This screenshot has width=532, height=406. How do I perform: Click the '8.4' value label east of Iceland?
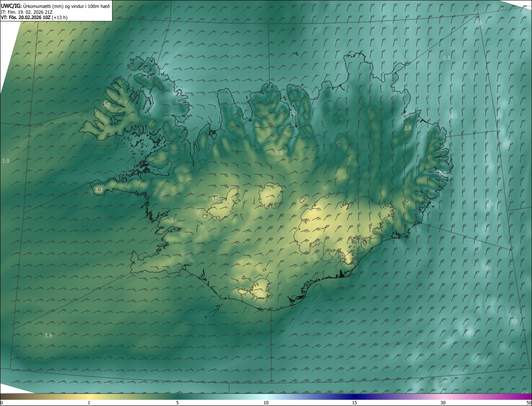(490, 204)
